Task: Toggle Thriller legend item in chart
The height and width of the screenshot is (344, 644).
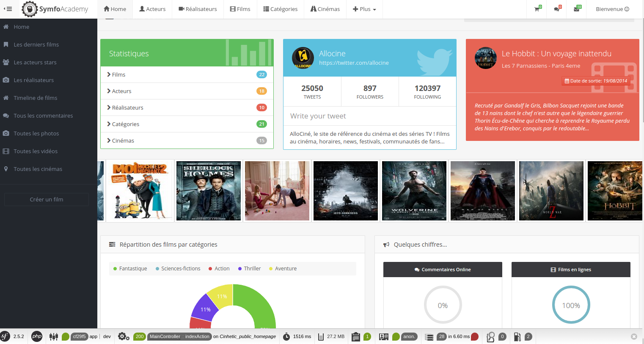Action: (x=250, y=268)
